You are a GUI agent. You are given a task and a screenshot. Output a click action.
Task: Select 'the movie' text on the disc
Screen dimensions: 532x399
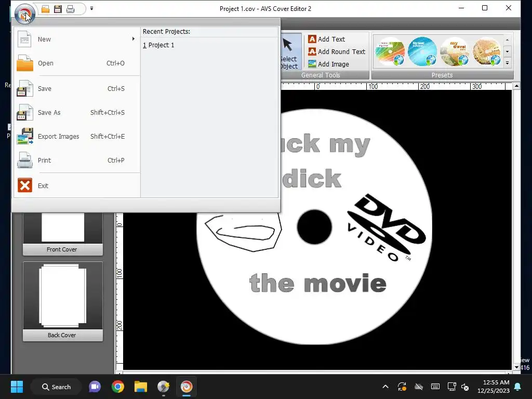(x=317, y=283)
